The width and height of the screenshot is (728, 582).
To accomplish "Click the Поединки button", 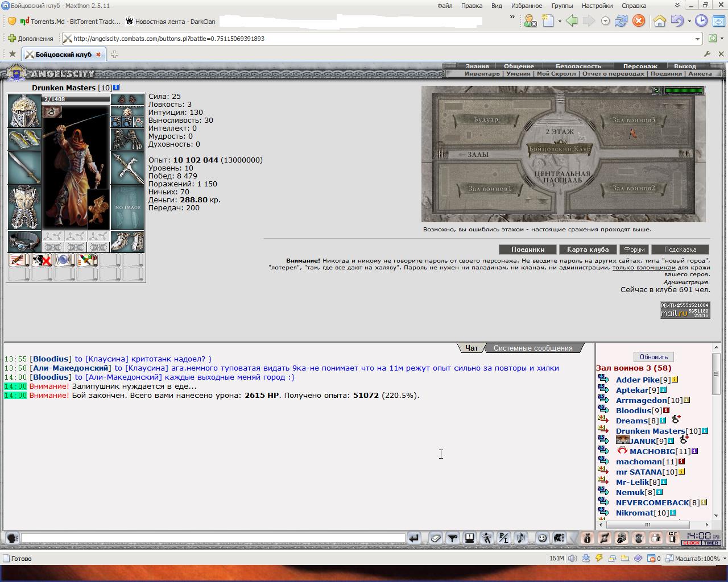I will 528,250.
